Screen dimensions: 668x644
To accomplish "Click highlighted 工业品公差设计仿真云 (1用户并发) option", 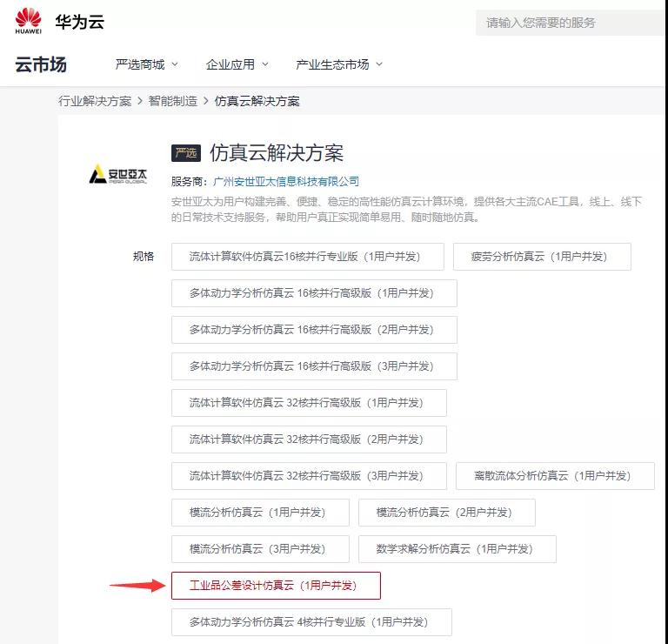I will click(x=276, y=586).
